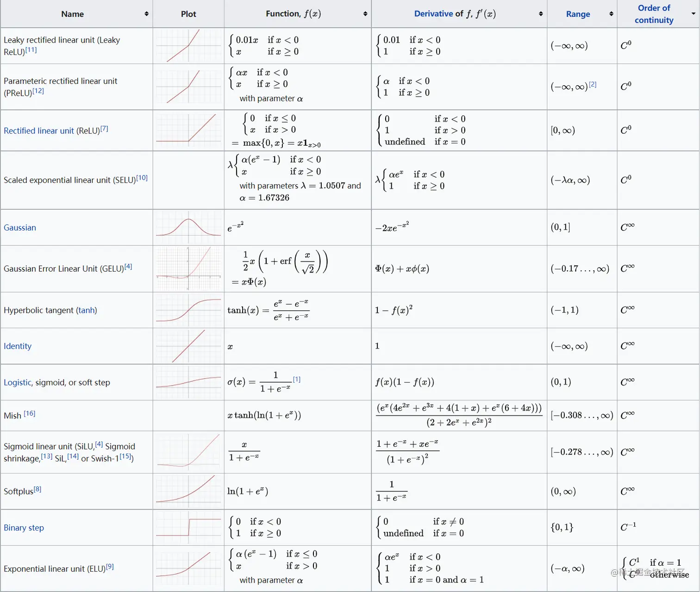Sort by Derivative column arrows

[x=541, y=14]
